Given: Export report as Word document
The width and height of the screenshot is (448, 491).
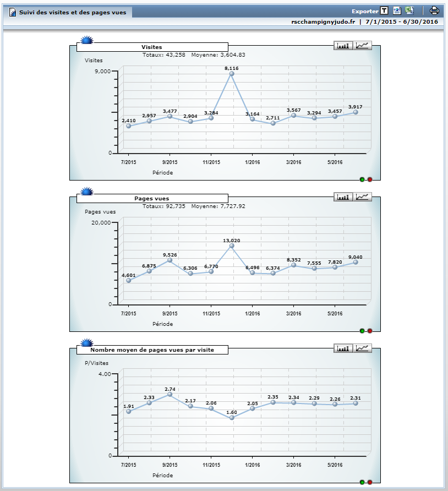Looking at the screenshot, I should pos(397,10).
